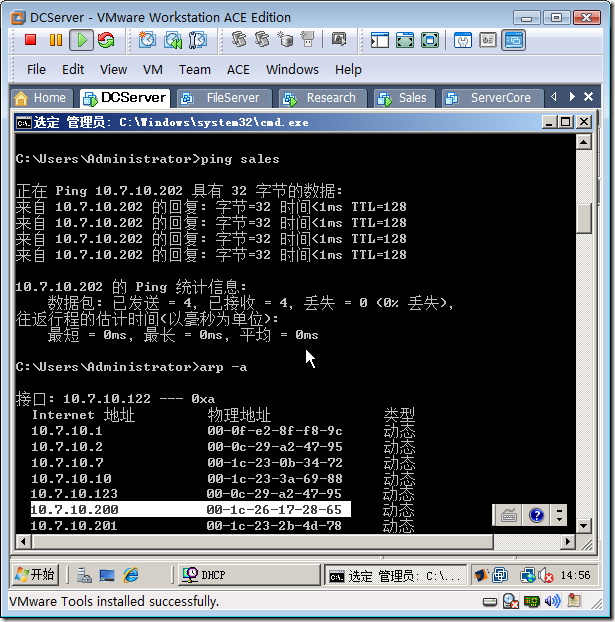This screenshot has width=615, height=622.
Task: Reset the VM with the red-green arrows icon
Action: 106,40
